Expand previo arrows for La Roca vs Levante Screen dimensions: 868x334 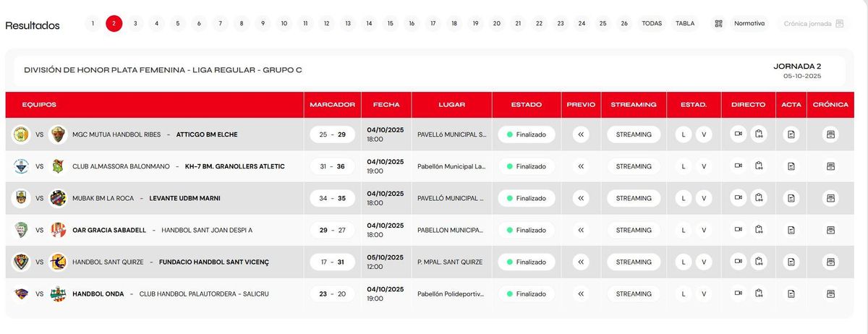581,198
